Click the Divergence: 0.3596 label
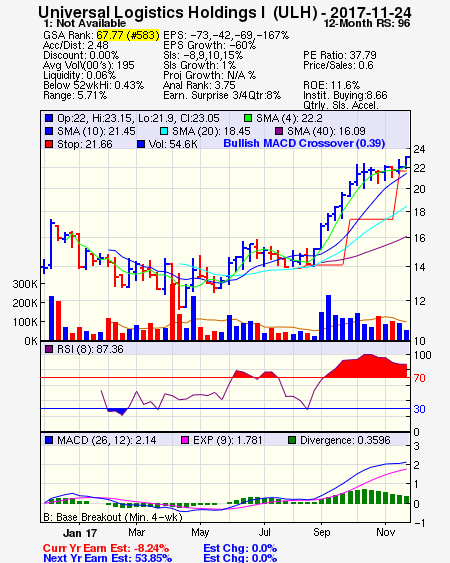 [x=345, y=440]
